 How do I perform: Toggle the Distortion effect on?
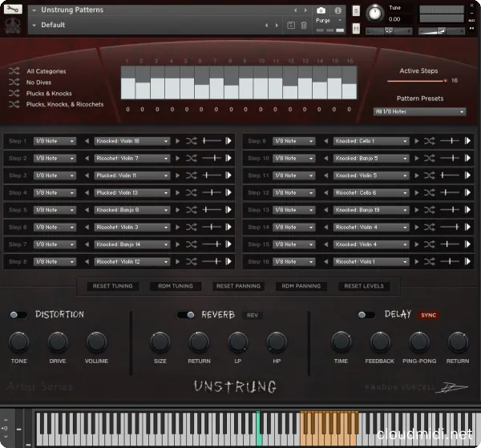(x=18, y=315)
